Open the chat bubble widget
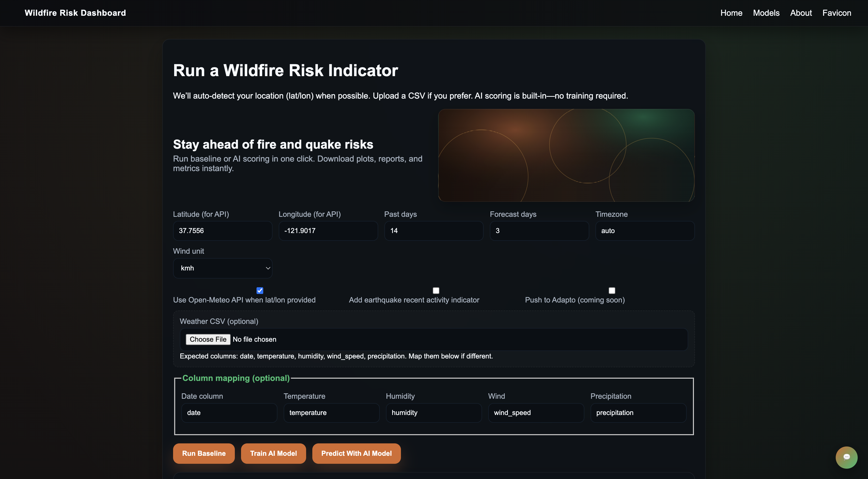The image size is (868, 479). [846, 457]
